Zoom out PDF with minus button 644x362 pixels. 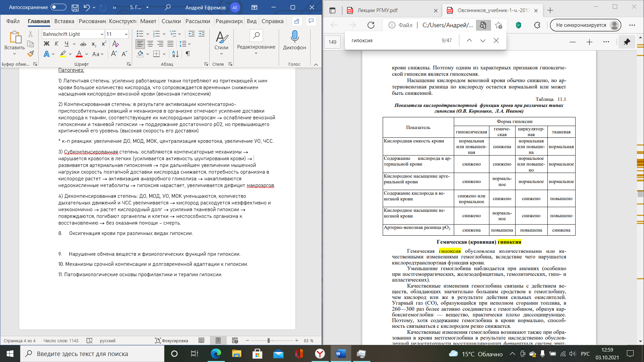tap(573, 42)
